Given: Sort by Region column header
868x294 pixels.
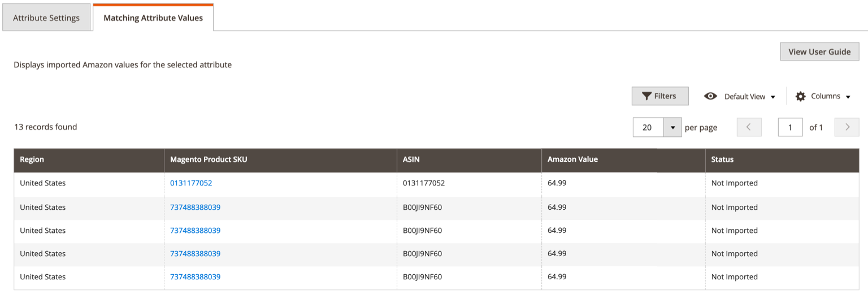Looking at the screenshot, I should click(32, 159).
